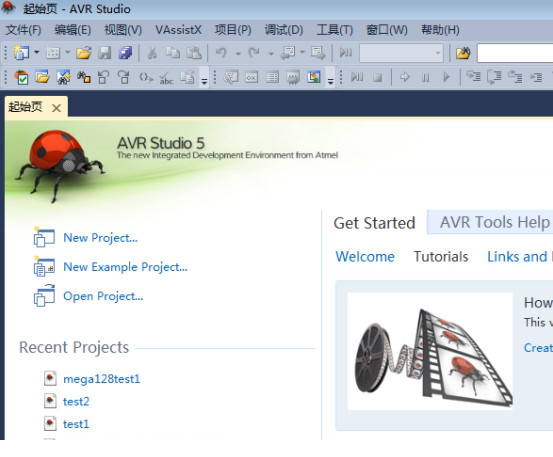This screenshot has height=457, width=553.
Task: Click the Add New Item toolbar icon
Action: (53, 53)
